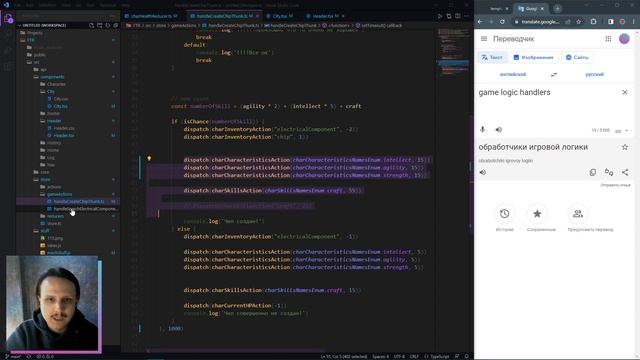
Task: Open handleCreateChipThunk.ts in the tree
Action: click(x=79, y=202)
